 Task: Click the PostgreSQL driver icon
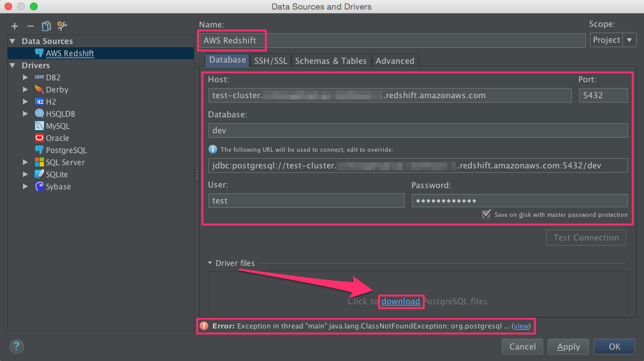tap(40, 150)
